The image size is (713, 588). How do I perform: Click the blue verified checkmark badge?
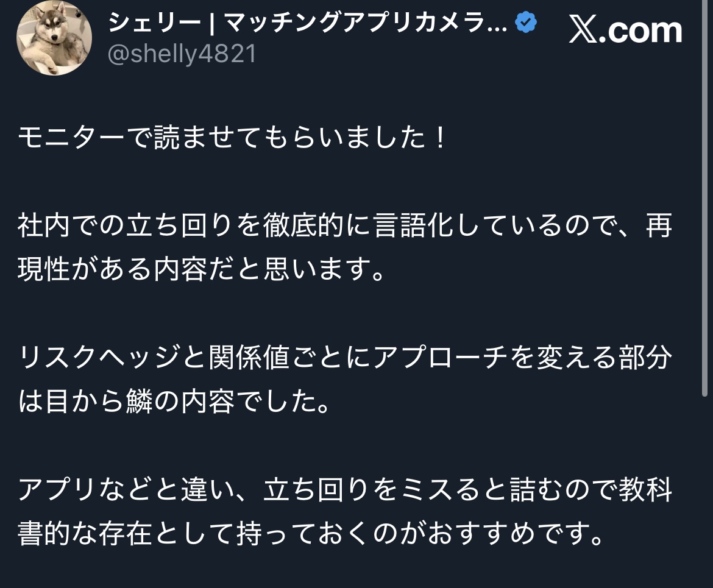pos(526,23)
